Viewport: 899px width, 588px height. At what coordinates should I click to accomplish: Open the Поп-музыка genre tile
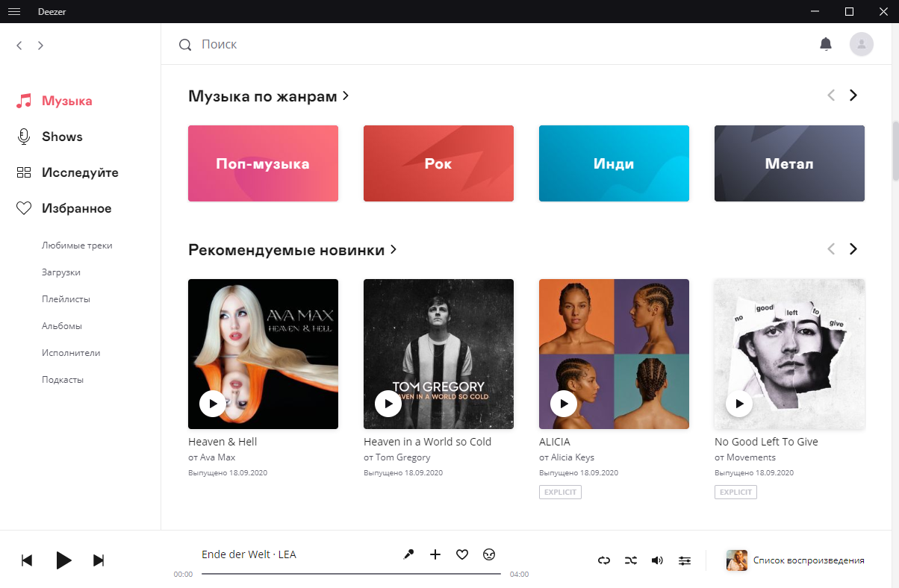point(263,163)
